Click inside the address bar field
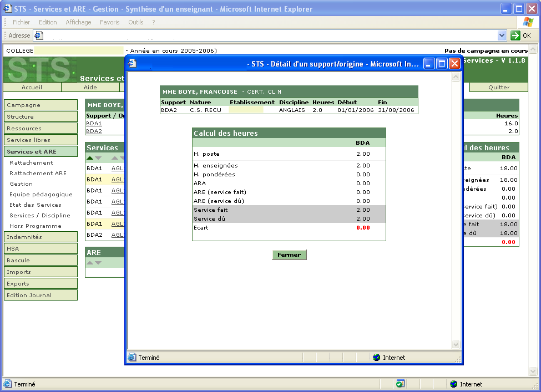 [x=270, y=35]
